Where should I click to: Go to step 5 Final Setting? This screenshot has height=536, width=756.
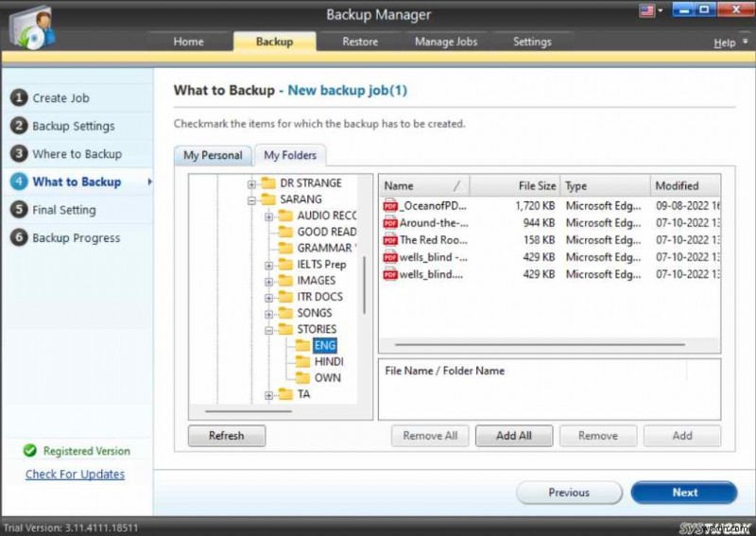(77, 210)
